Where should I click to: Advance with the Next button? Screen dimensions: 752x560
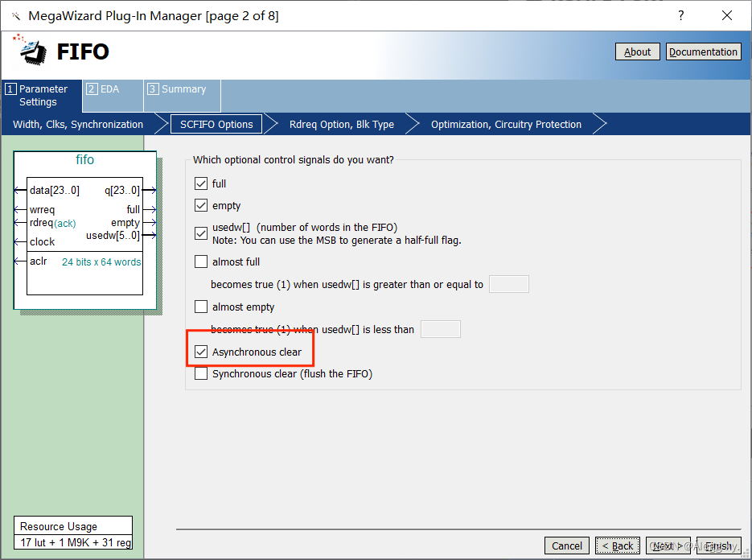(668, 546)
